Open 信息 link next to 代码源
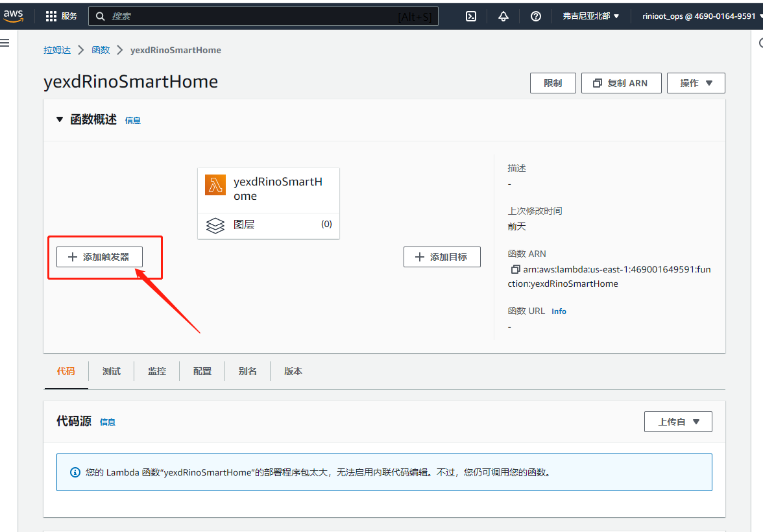Viewport: 763px width, 532px height. click(x=108, y=422)
